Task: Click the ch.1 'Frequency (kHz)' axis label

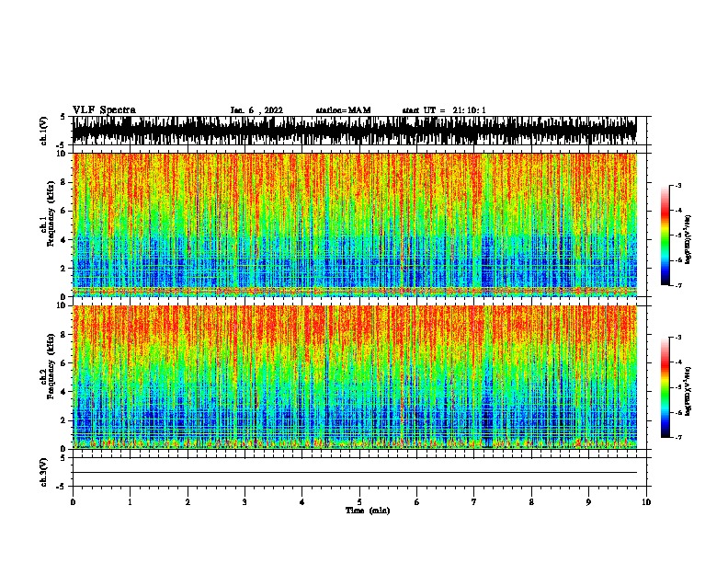Action: click(51, 213)
